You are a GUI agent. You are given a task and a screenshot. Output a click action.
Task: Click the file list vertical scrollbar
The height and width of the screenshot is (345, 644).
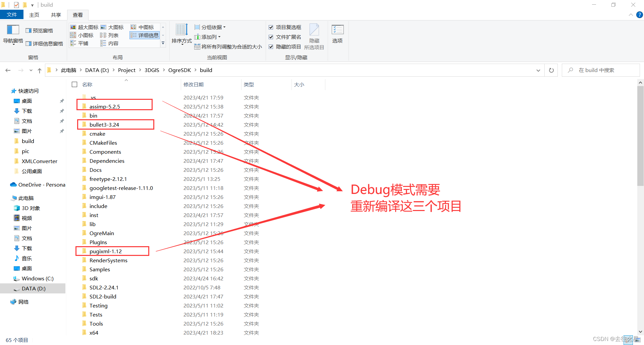(x=640, y=136)
